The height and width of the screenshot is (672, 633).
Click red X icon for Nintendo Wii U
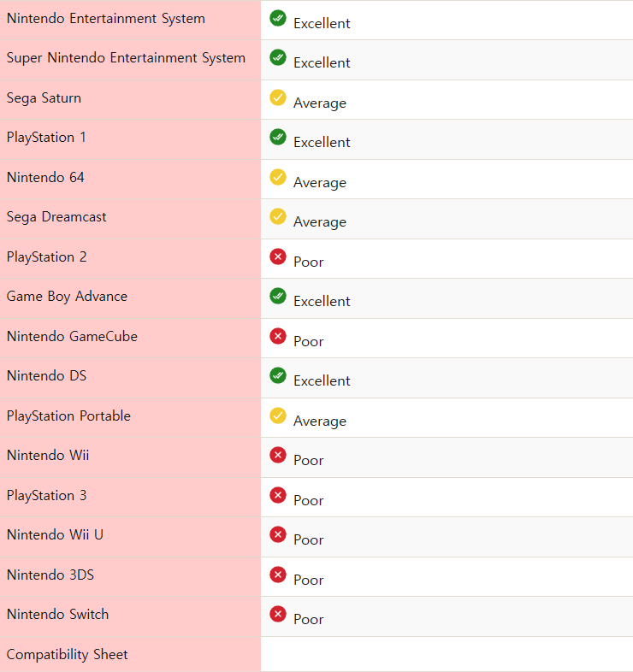278,534
